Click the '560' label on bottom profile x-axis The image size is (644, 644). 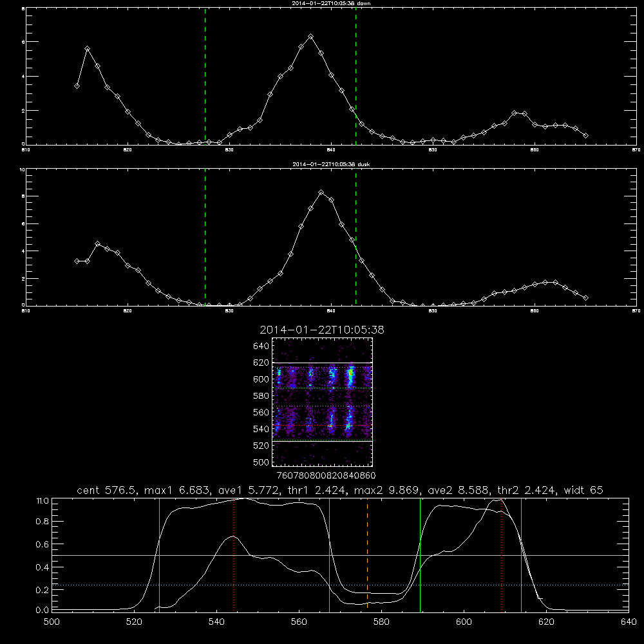299,622
